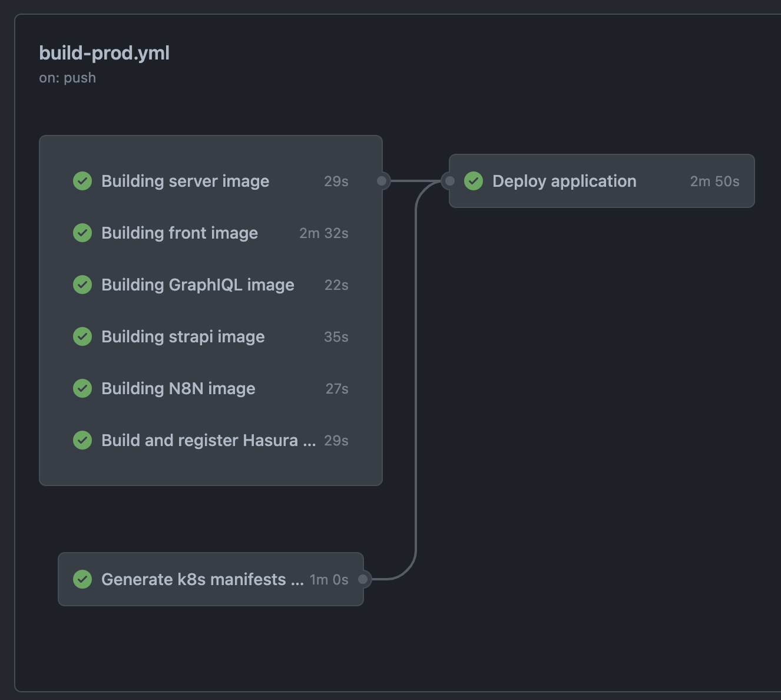Click the 22s duration of GraphIQL image
The width and height of the screenshot is (781, 700).
coord(336,285)
